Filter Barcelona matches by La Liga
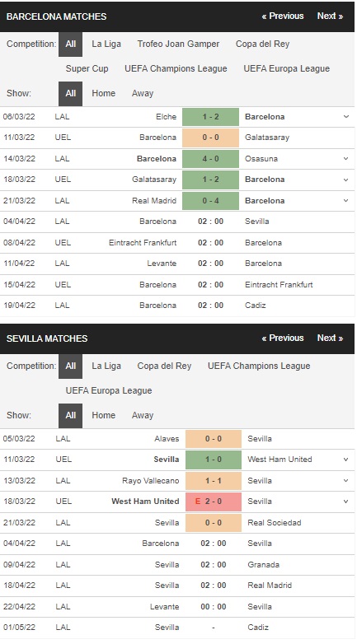The height and width of the screenshot is (644, 357). click(x=106, y=44)
